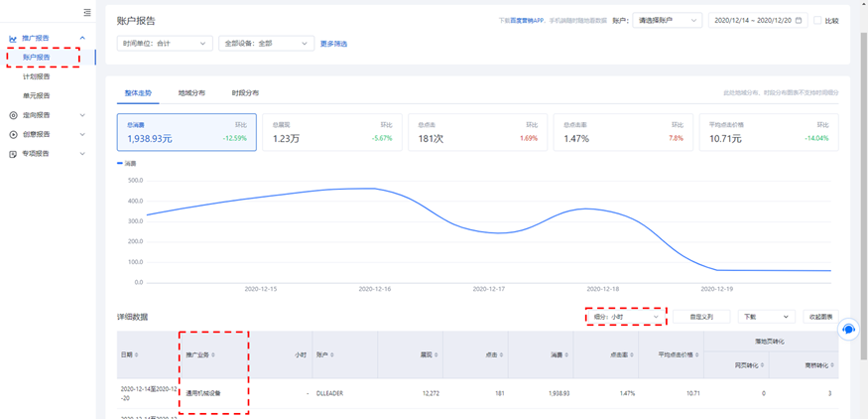The height and width of the screenshot is (419, 868).
Task: Enable the 比较 checkbox
Action: tap(817, 20)
